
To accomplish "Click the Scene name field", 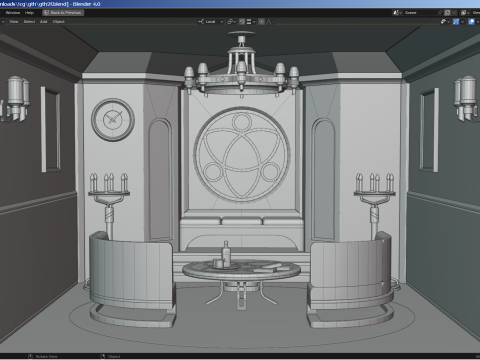I will (x=420, y=13).
